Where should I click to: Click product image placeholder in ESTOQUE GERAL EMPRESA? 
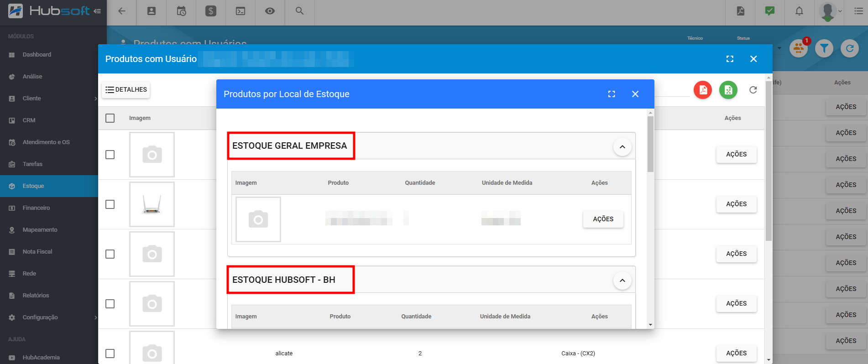click(258, 219)
